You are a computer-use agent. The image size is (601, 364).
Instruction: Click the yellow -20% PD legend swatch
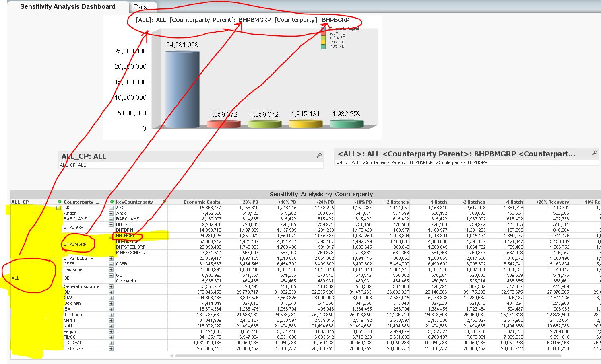(x=323, y=42)
